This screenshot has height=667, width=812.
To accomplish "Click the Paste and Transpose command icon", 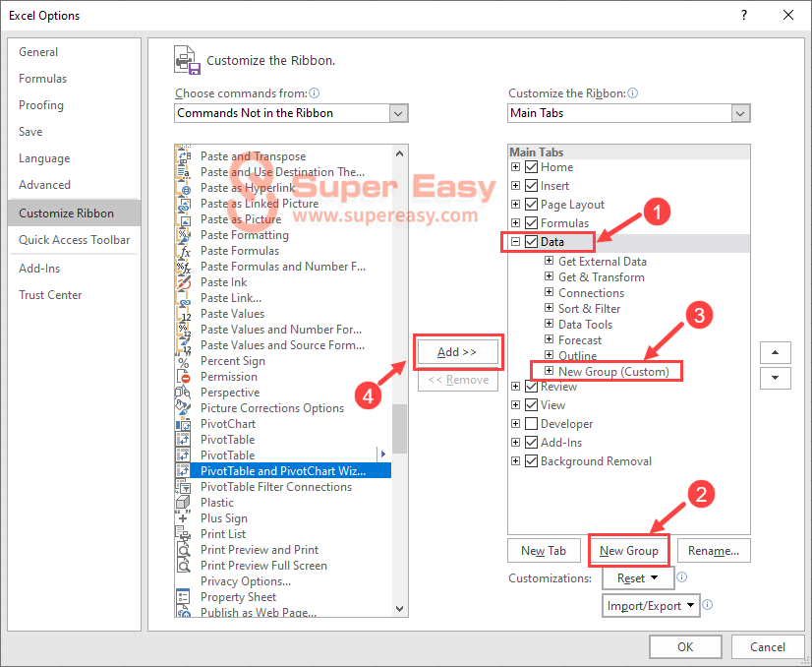I will 183,156.
